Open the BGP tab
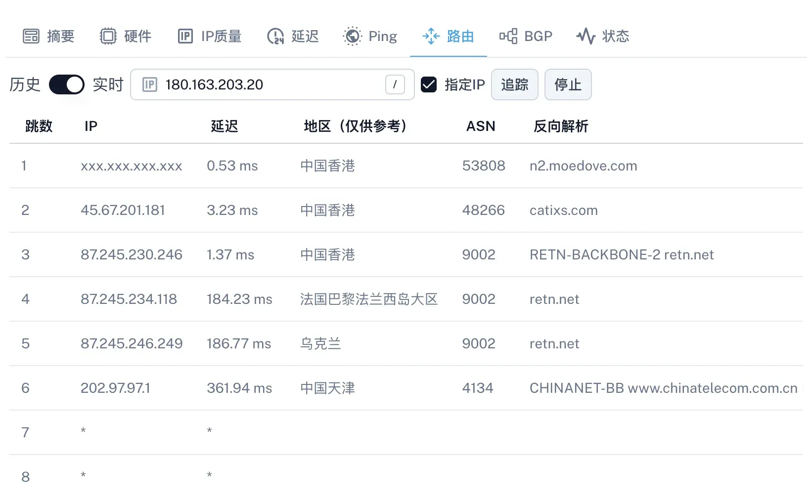 526,36
